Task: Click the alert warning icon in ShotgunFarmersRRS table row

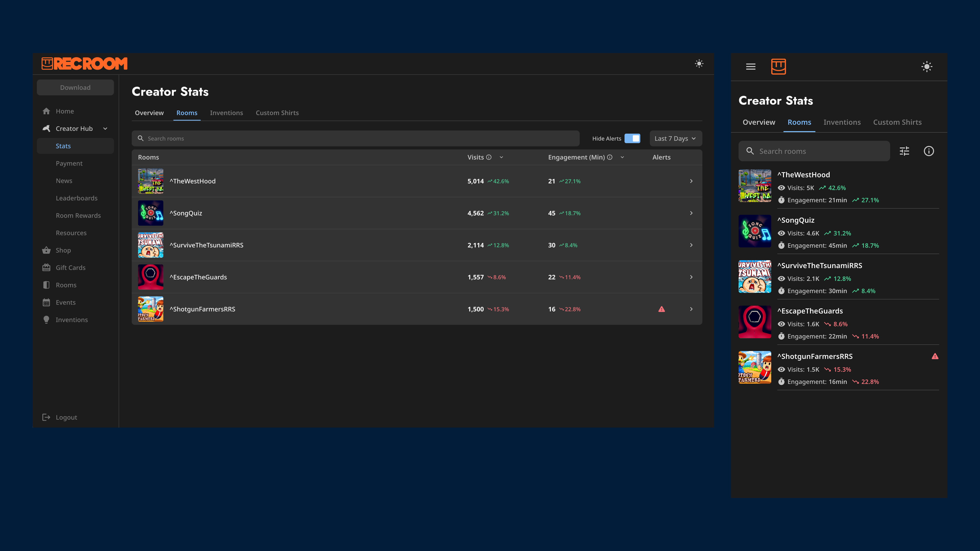Action: pyautogui.click(x=662, y=309)
